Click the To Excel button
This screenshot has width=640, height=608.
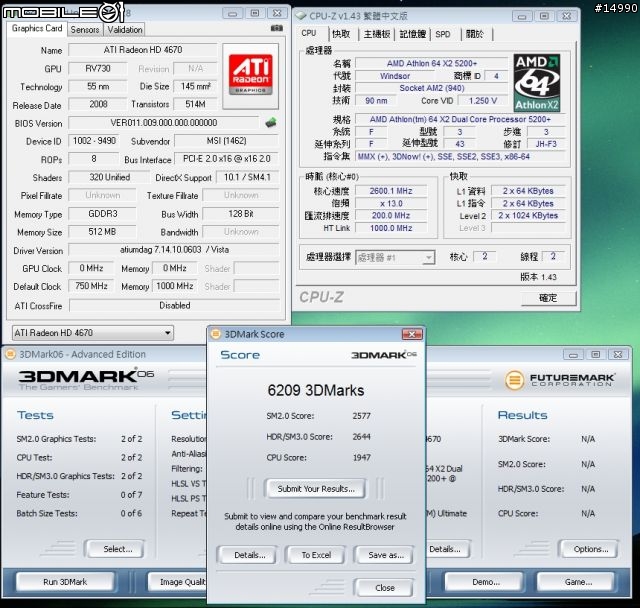[315, 555]
